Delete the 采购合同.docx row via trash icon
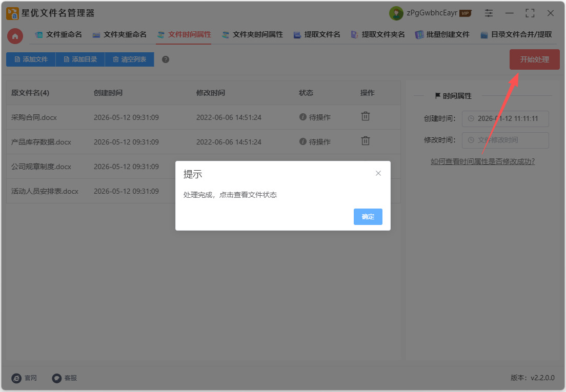Image resolution: width=566 pixels, height=392 pixels. tap(366, 116)
